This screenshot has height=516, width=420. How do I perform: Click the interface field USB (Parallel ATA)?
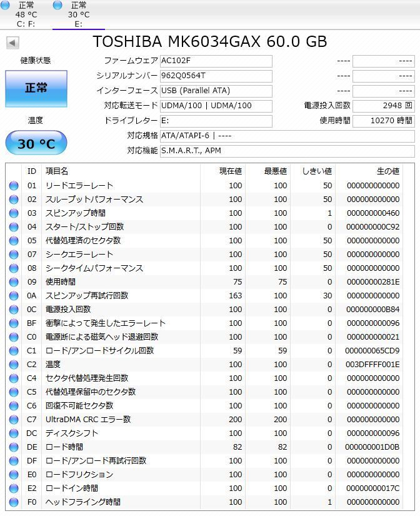tap(216, 91)
